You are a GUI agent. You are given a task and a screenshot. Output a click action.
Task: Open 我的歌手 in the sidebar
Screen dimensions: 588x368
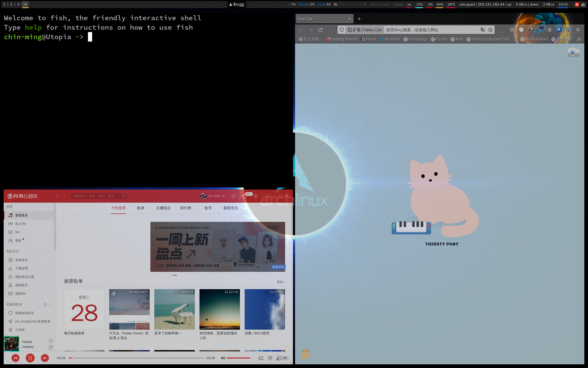coord(29,285)
